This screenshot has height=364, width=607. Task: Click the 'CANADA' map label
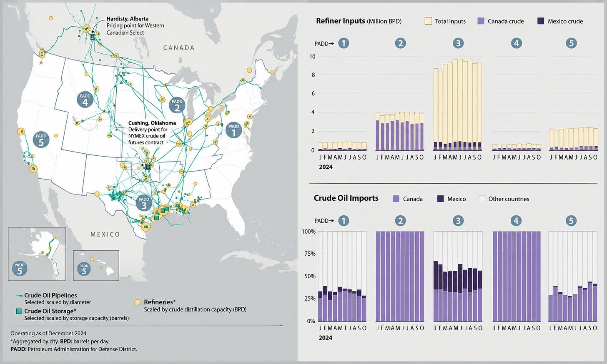179,48
